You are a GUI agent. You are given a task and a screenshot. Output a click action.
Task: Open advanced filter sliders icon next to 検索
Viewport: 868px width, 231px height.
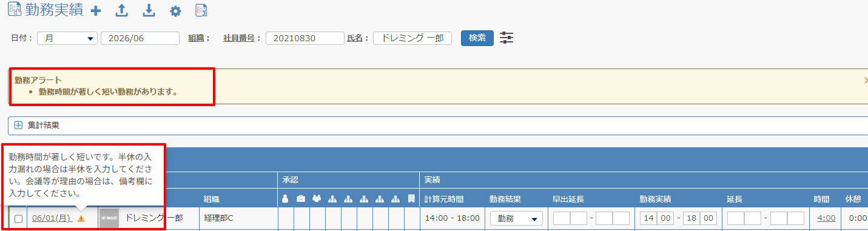coord(506,38)
